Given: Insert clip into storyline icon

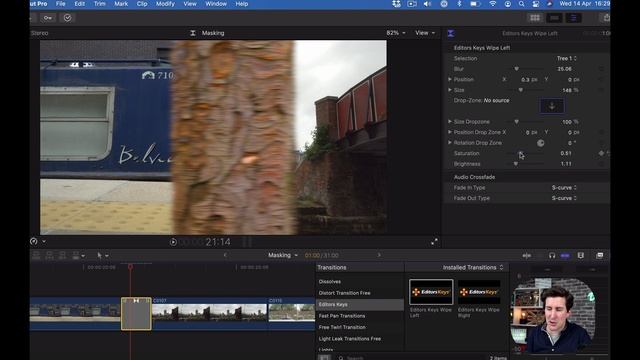Looking at the screenshot, I should (49, 256).
